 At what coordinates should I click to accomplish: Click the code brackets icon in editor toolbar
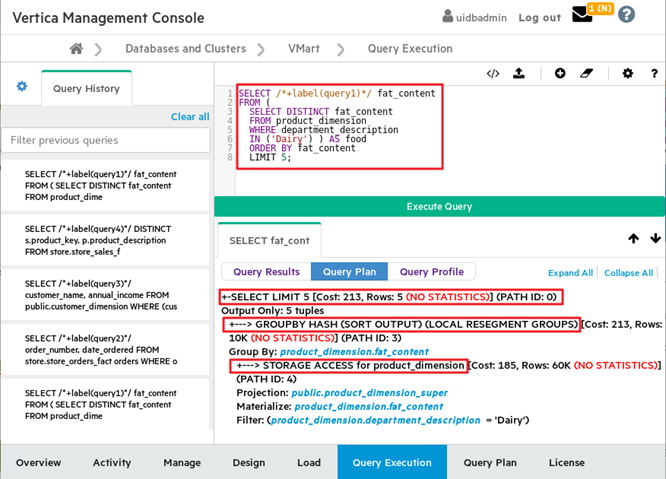click(x=493, y=74)
